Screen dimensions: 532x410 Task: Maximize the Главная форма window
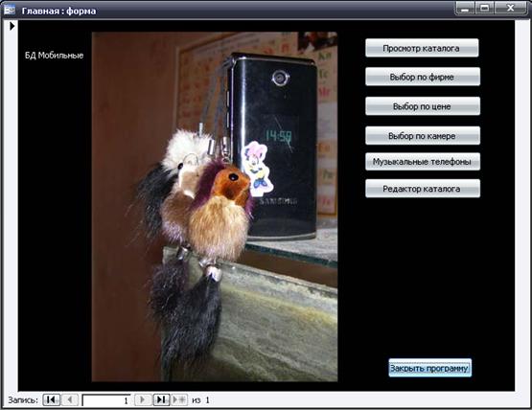484,8
